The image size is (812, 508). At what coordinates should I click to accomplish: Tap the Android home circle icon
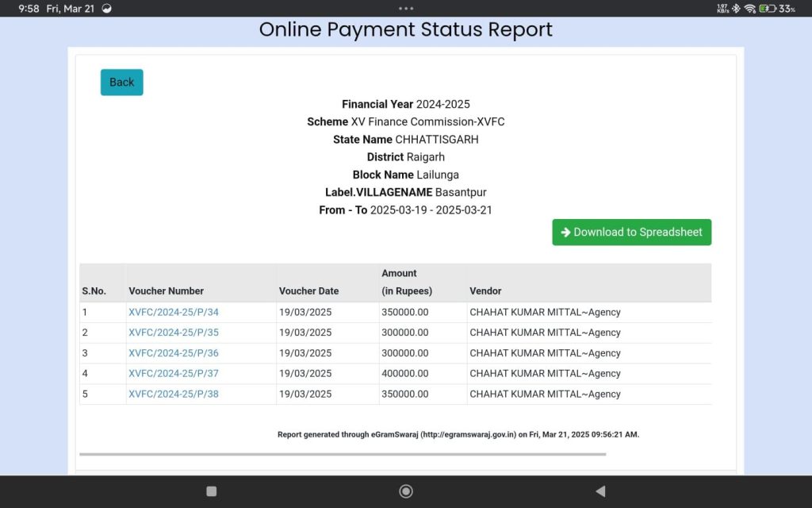point(406,491)
